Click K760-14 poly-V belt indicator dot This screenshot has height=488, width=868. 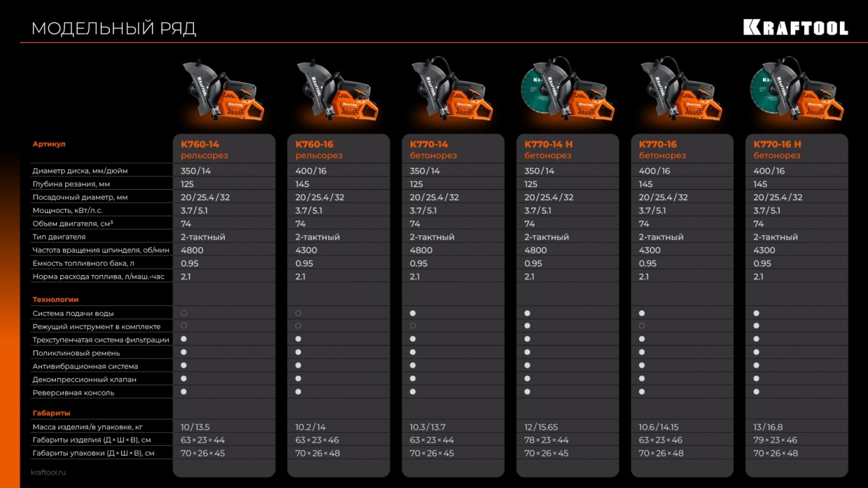pos(184,353)
